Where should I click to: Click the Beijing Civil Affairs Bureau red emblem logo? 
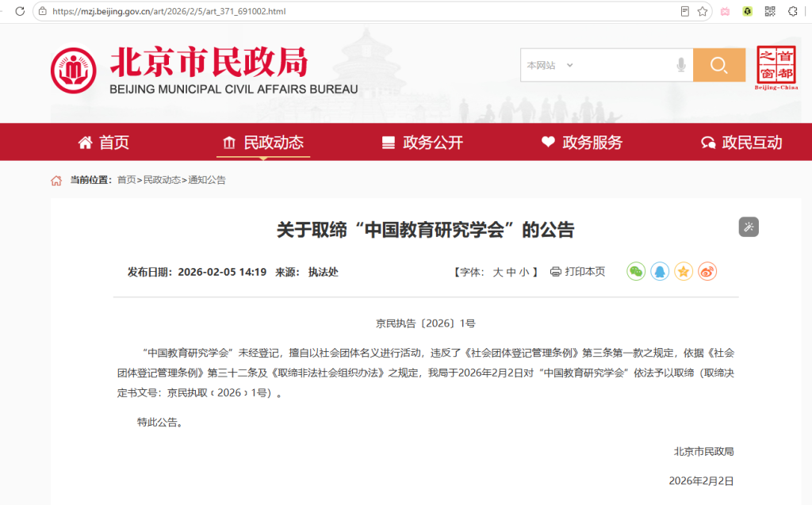tap(74, 71)
